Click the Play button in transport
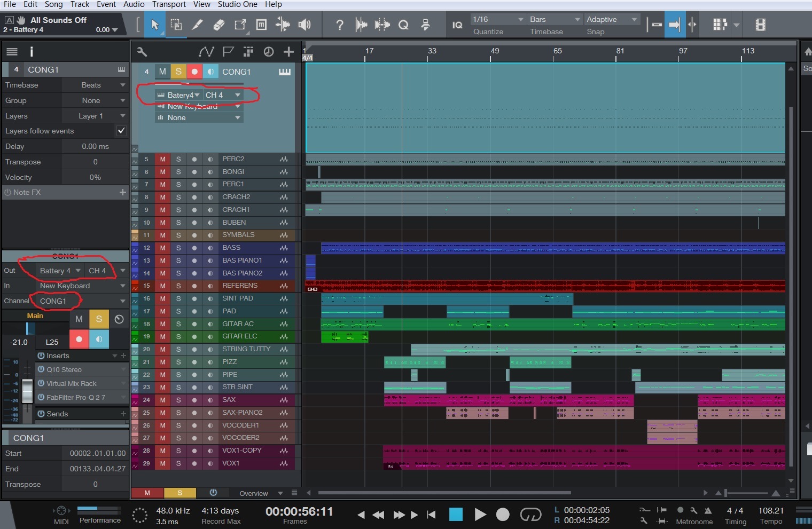The image size is (812, 529). click(480, 515)
